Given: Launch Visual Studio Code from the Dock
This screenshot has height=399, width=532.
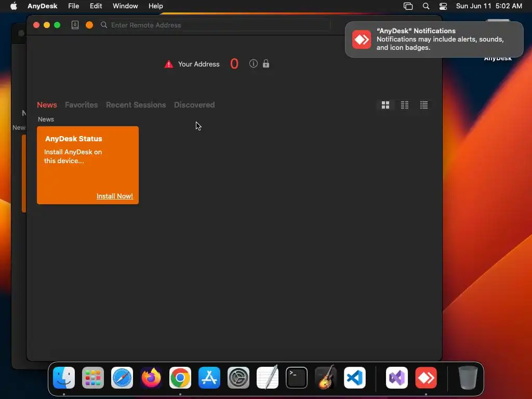Looking at the screenshot, I should coord(355,378).
